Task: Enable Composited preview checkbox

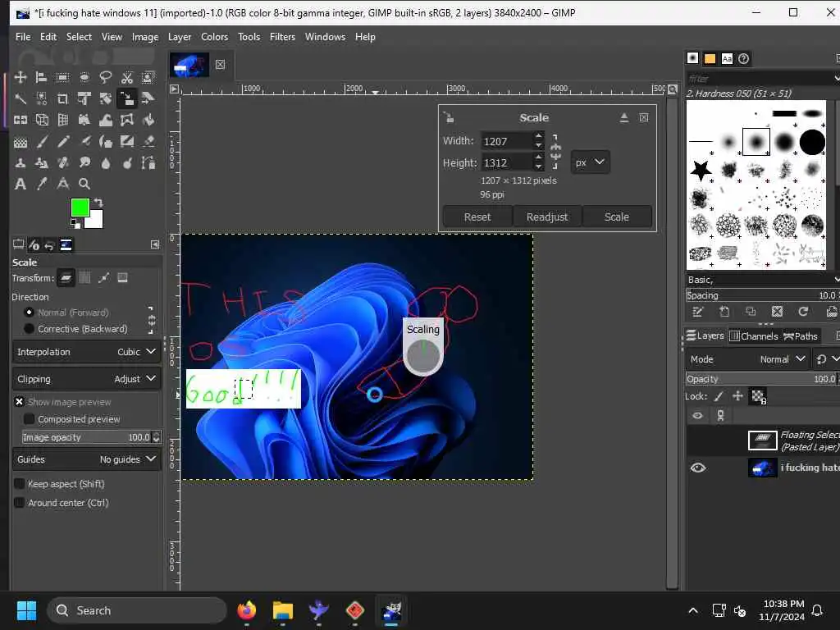Action: (x=29, y=419)
